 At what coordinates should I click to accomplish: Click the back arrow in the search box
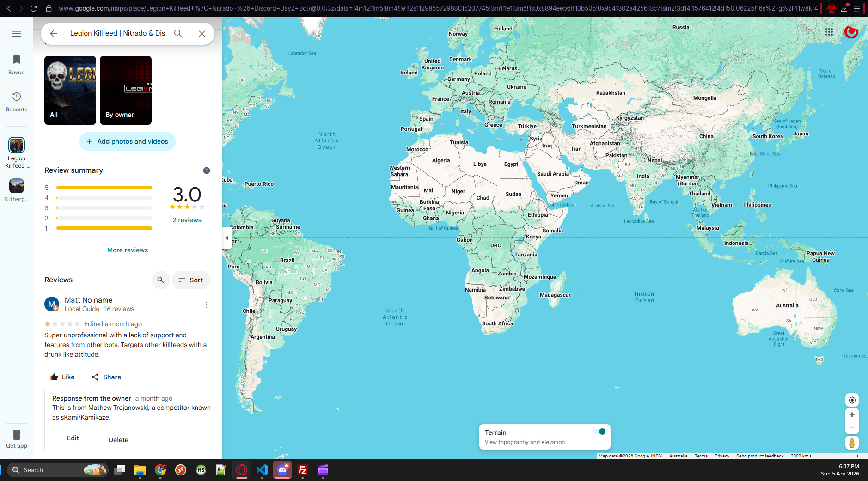coord(54,34)
